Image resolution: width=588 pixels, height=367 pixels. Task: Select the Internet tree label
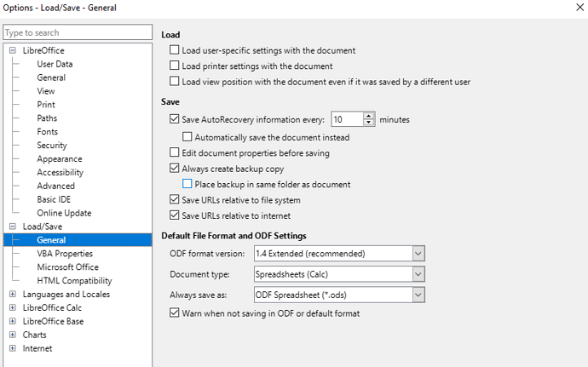(37, 348)
